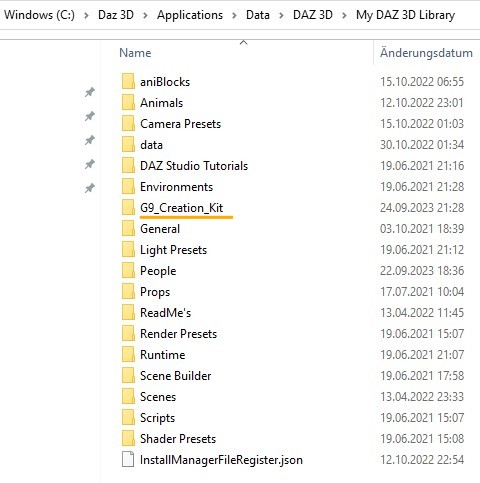Sort by the Änderungsdatum column header
The width and height of the screenshot is (480, 483).
coord(426,53)
